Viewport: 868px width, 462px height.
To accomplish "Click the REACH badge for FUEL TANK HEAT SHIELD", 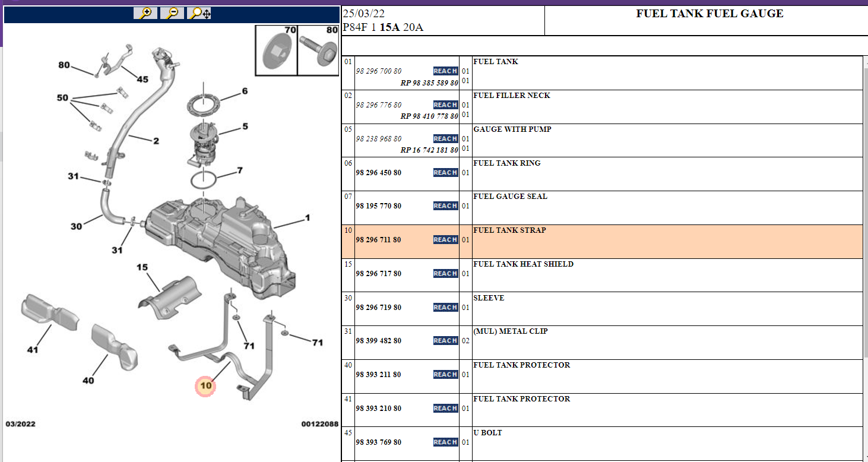I will (445, 274).
